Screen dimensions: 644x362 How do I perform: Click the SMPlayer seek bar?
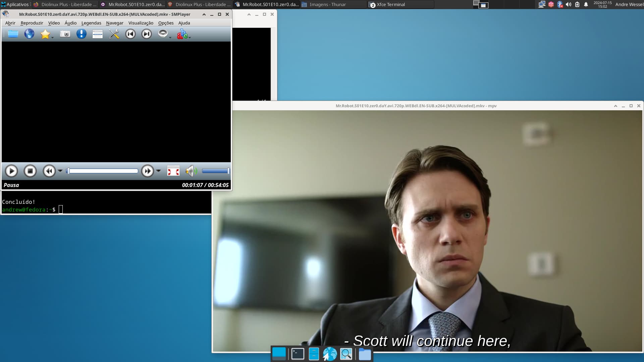102,171
